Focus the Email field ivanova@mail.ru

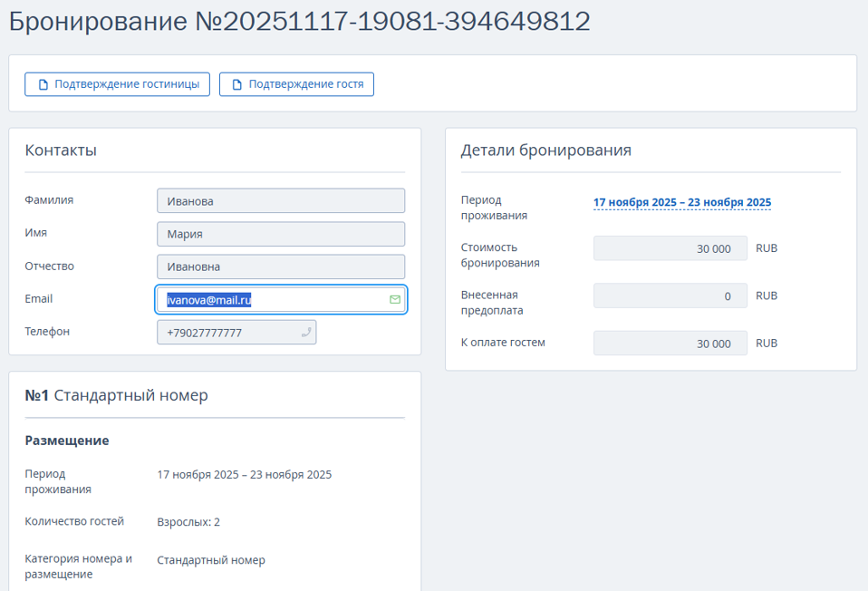tap(281, 300)
